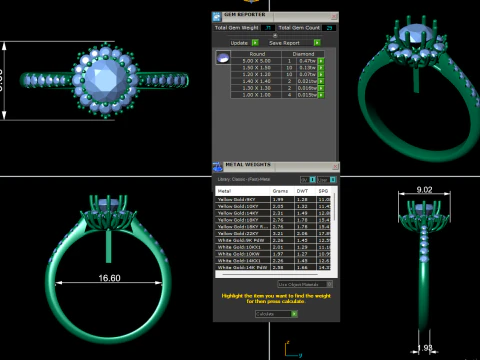Click the metal list horizontal scrollbar

270,274
